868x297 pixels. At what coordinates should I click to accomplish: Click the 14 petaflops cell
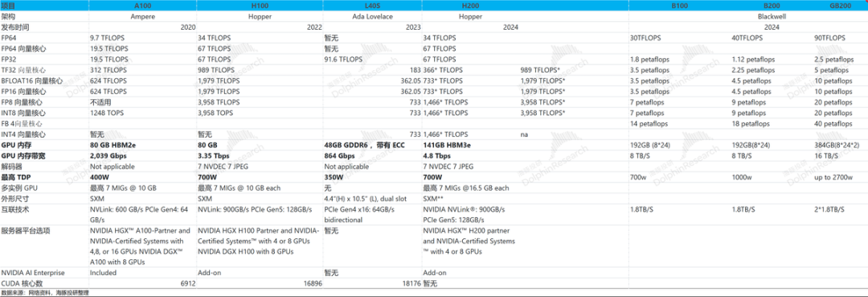[649, 124]
